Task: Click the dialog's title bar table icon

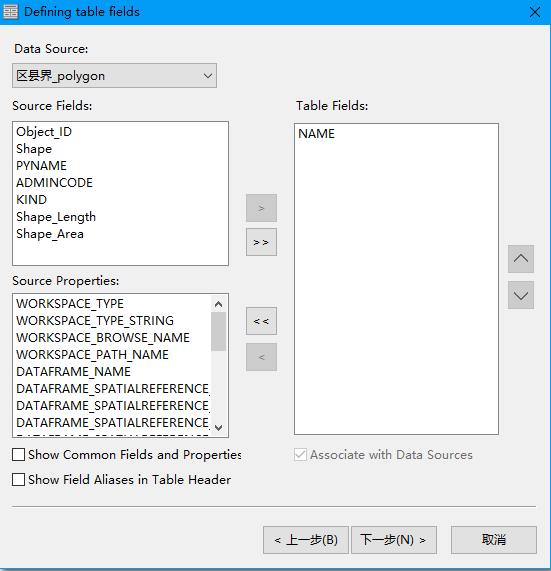Action: (x=10, y=12)
